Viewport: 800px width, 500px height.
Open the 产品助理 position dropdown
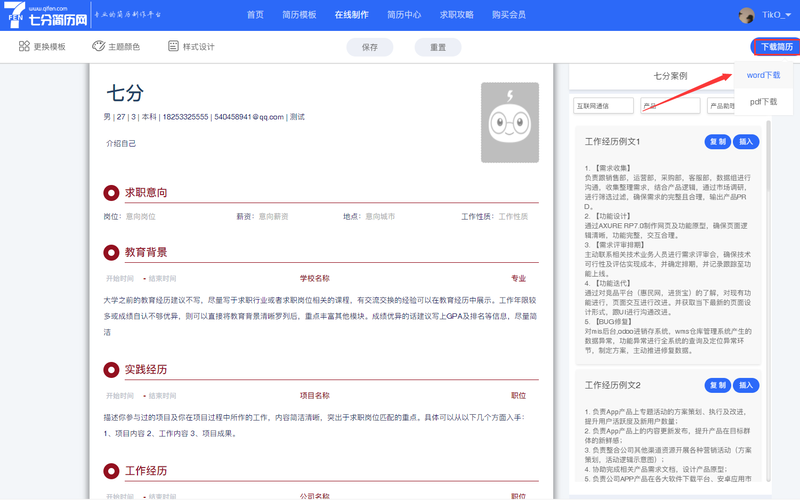coord(721,106)
